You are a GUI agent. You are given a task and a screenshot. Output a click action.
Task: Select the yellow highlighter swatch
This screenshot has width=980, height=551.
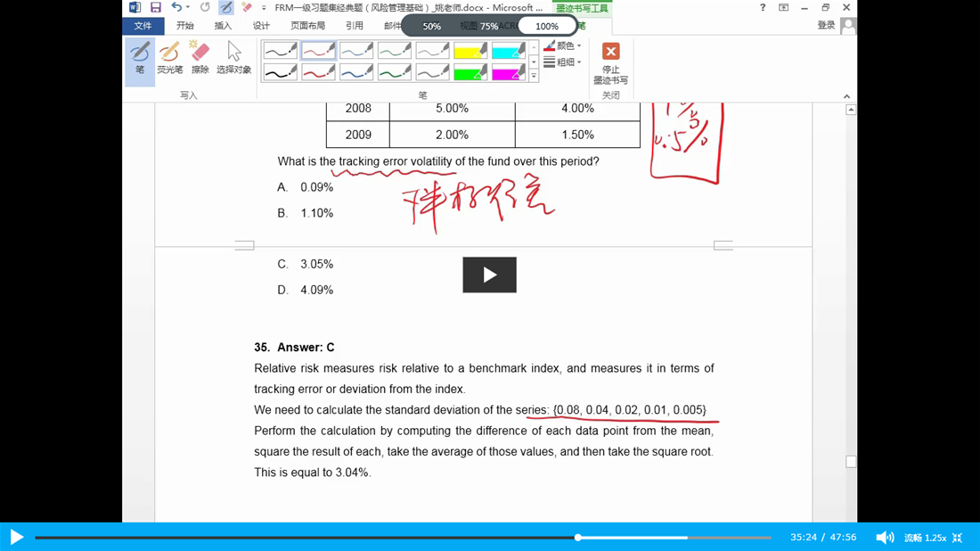point(470,51)
